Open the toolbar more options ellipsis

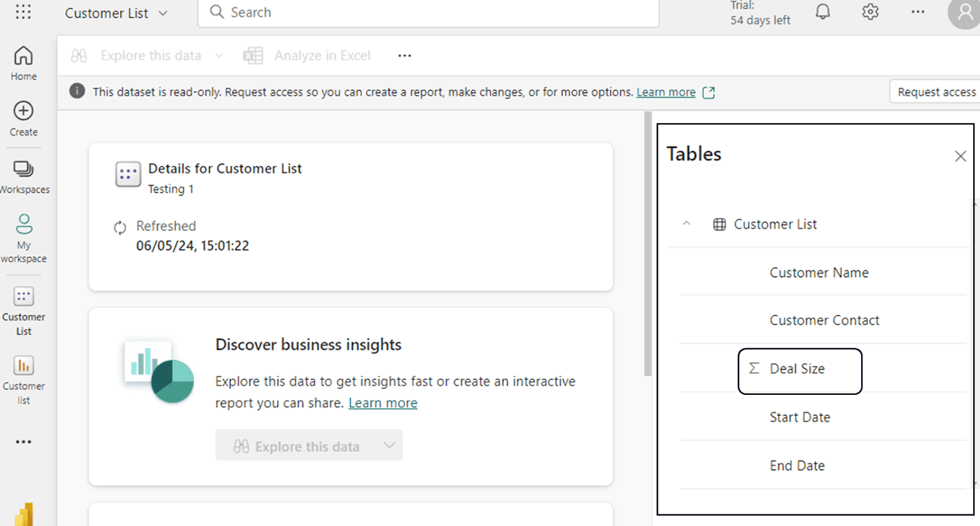pyautogui.click(x=404, y=56)
